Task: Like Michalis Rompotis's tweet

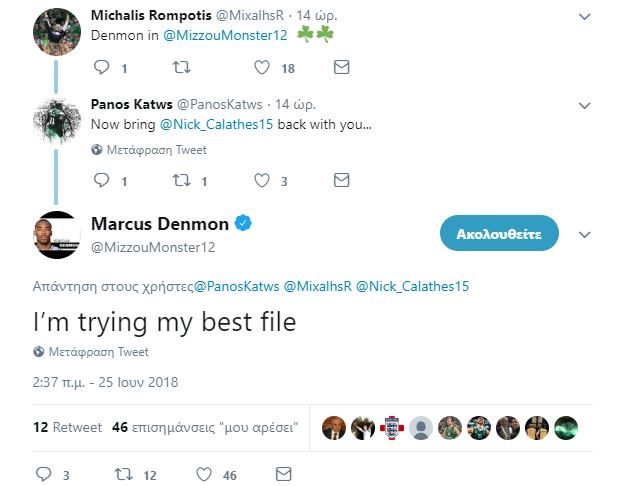Action: tap(262, 68)
